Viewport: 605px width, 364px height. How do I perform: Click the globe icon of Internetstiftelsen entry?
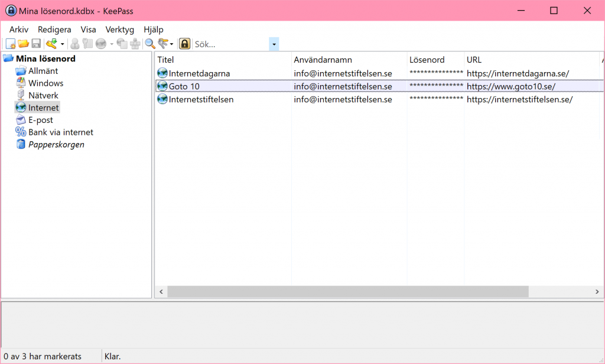[x=162, y=99]
